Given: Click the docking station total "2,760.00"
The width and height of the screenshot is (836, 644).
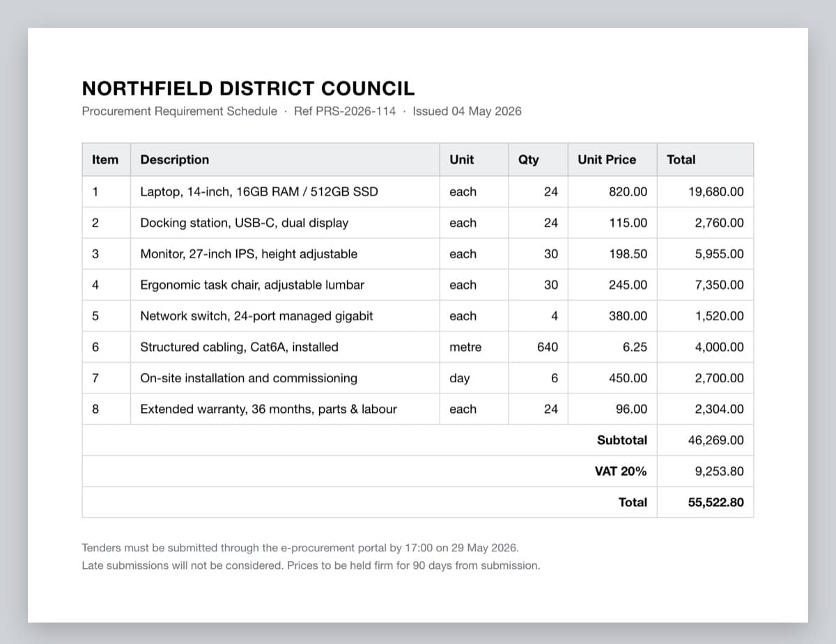Looking at the screenshot, I should (720, 223).
